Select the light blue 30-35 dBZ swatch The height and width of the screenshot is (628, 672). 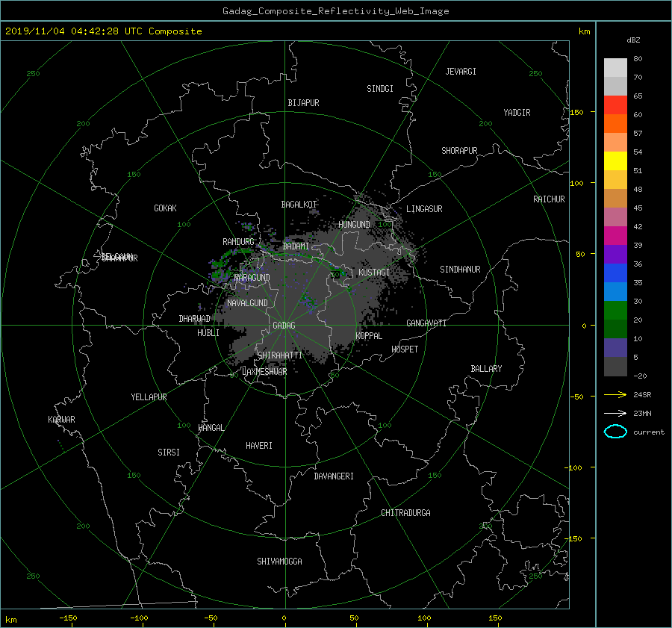pos(615,291)
